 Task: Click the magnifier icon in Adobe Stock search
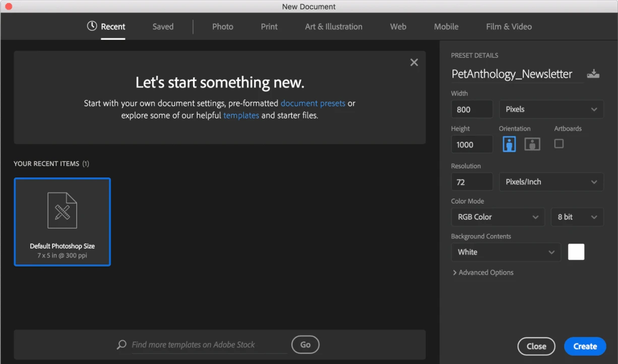point(121,345)
